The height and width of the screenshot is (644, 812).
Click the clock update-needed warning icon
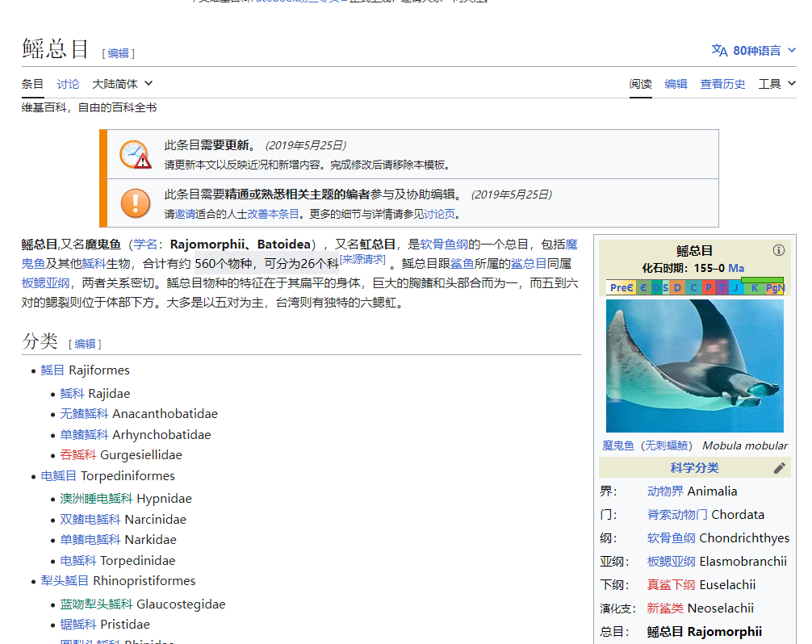(x=135, y=154)
